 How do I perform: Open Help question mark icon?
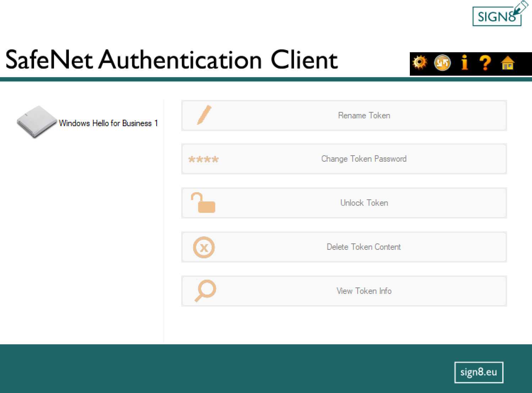485,63
